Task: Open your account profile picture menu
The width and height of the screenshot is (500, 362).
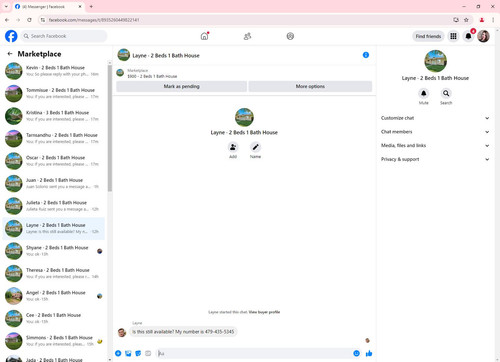Action: tap(483, 36)
